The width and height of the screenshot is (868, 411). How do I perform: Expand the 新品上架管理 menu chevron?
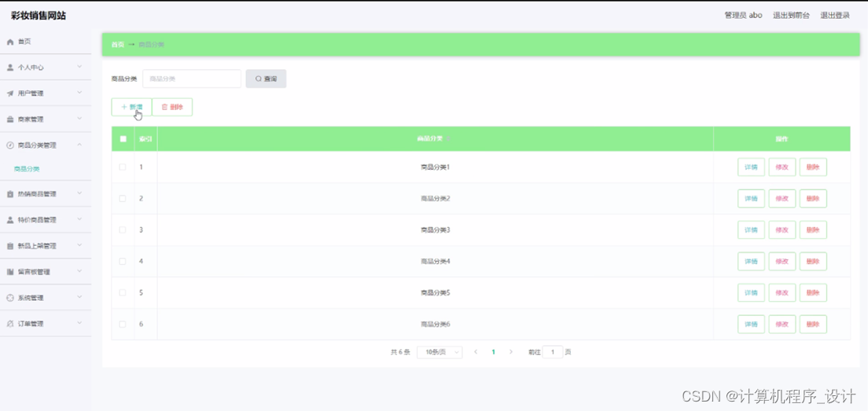[x=79, y=246]
